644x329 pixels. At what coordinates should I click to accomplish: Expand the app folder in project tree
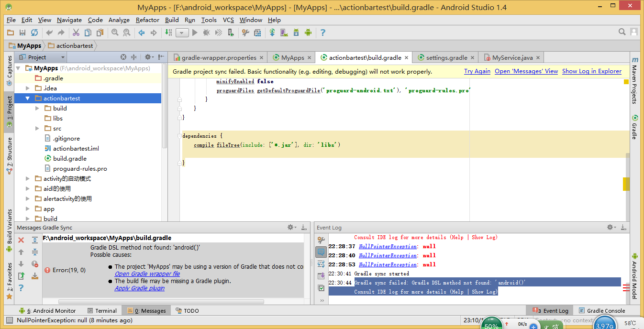28,208
